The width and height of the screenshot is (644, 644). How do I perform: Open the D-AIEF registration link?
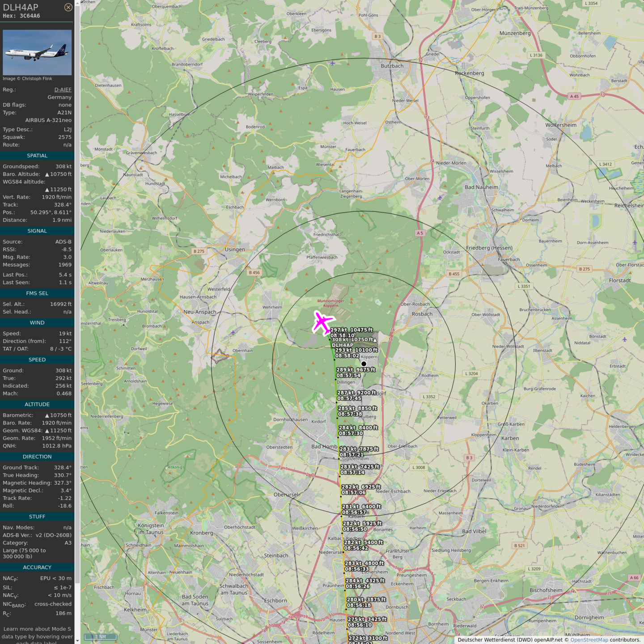coord(63,89)
